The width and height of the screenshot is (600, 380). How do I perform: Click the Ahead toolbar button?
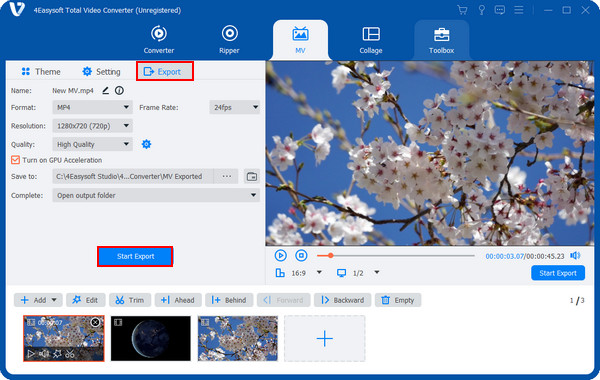(x=178, y=300)
